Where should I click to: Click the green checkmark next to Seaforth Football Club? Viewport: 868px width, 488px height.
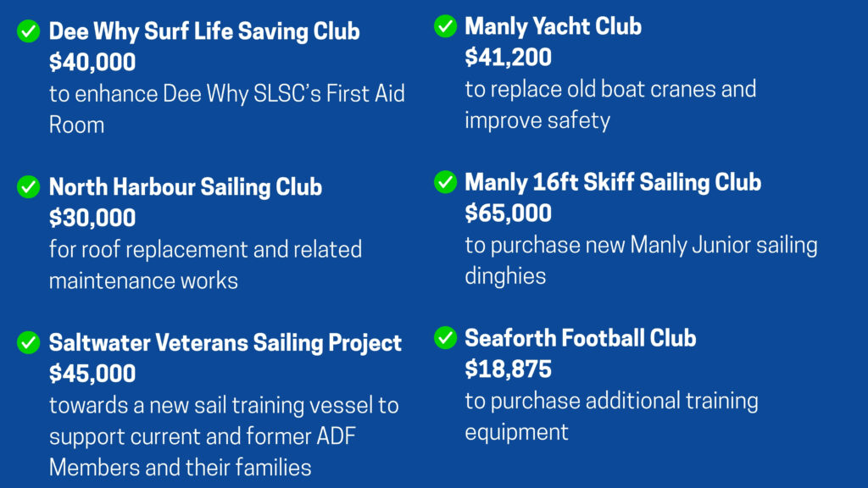(x=445, y=337)
